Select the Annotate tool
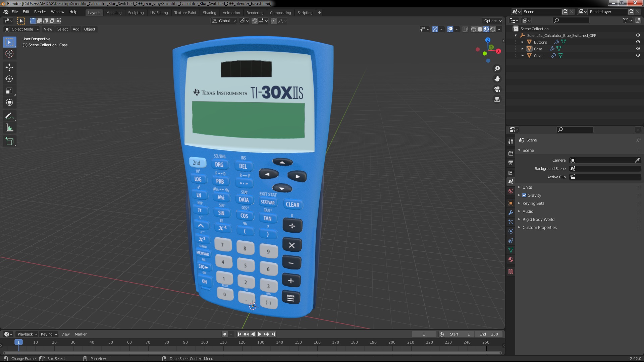The height and width of the screenshot is (362, 644). point(9,116)
